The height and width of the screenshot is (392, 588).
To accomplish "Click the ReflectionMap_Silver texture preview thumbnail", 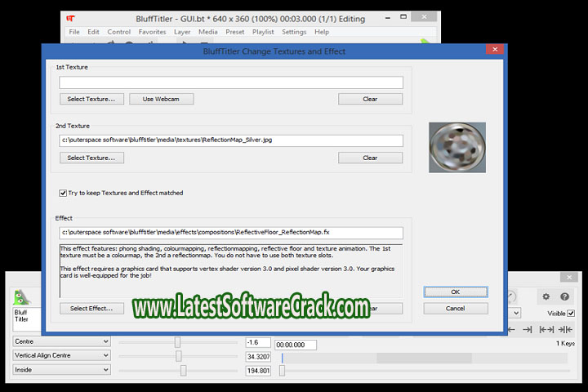I will pos(457,148).
